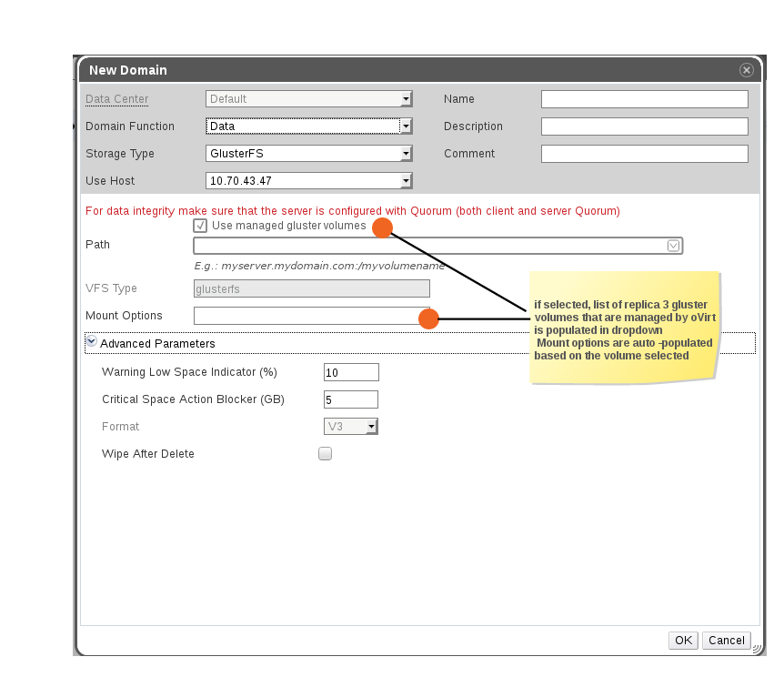Click the Warning Low Space Indicator field
Viewport: 784px width, 677px height.
[x=351, y=372]
